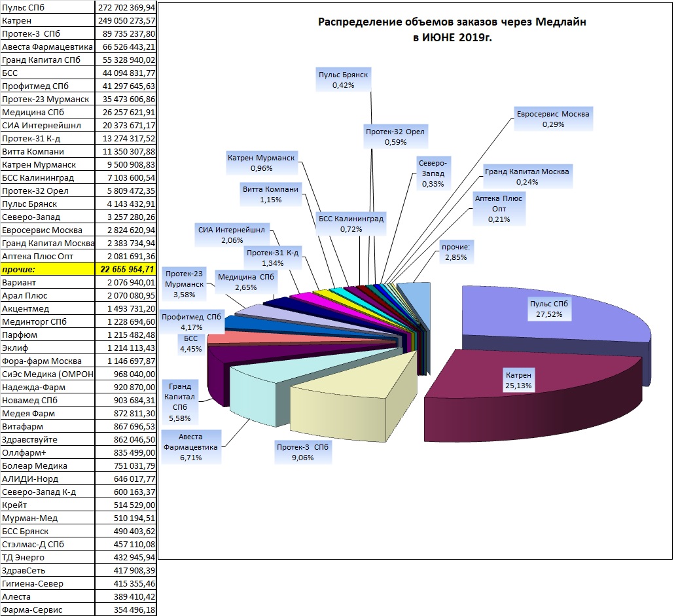Select the 'Парфюм' table cell
678x616 pixels.
tap(48, 335)
